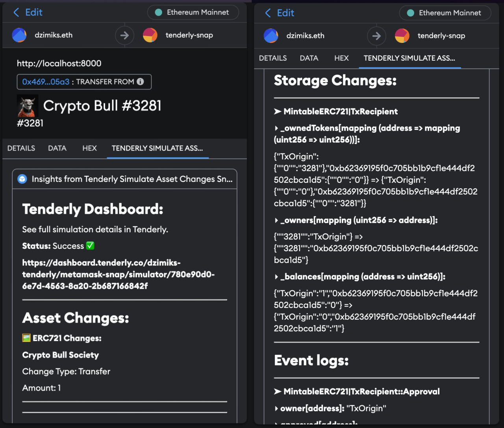The image size is (504, 428).
Task: Click tenderly-snap avatar in left panel
Action: pyautogui.click(x=150, y=35)
